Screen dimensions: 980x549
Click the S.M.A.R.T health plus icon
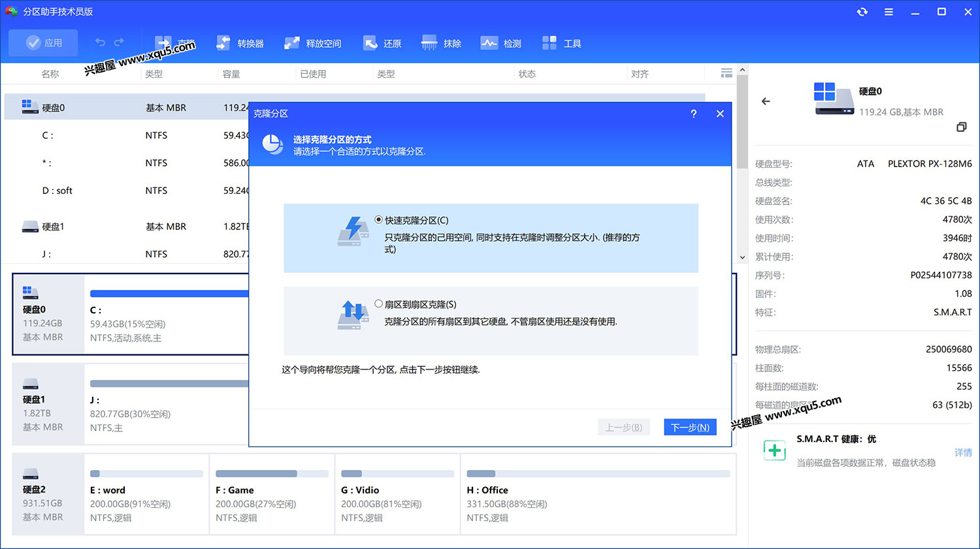click(775, 450)
